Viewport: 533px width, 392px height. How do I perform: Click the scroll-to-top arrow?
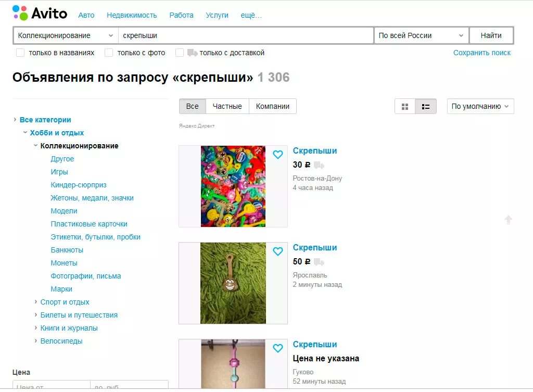(x=508, y=220)
